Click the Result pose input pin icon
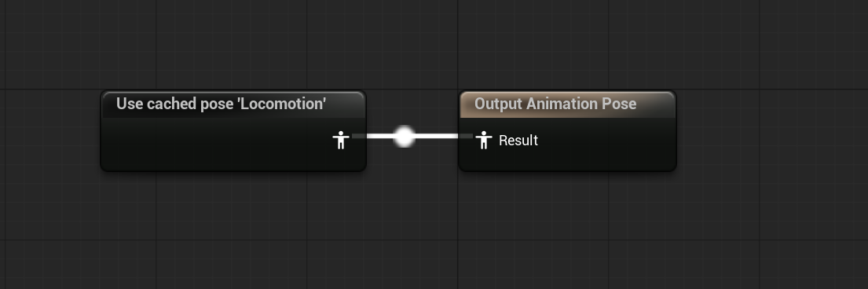Image resolution: width=868 pixels, height=289 pixels. coord(484,140)
